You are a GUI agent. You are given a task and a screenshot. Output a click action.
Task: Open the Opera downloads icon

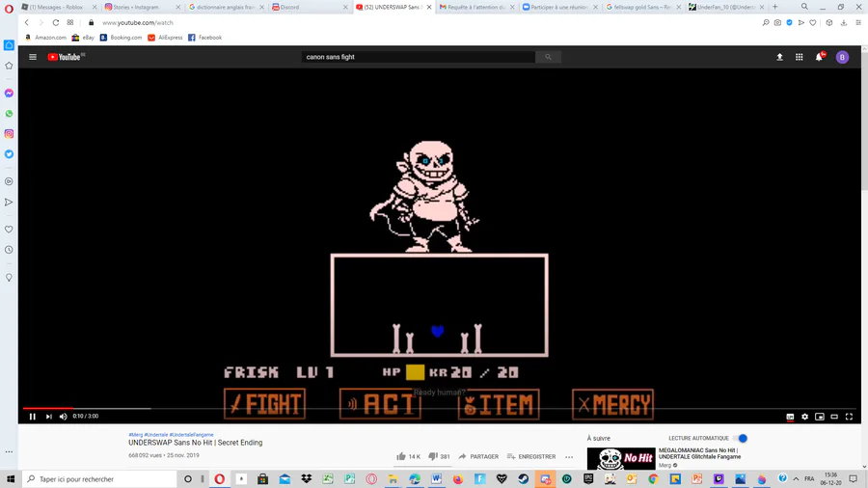point(844,23)
